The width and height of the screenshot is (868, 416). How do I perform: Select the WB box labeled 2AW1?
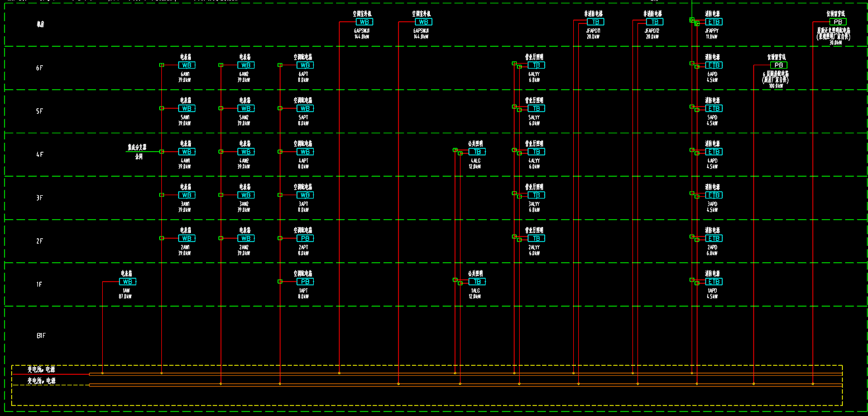click(x=187, y=238)
